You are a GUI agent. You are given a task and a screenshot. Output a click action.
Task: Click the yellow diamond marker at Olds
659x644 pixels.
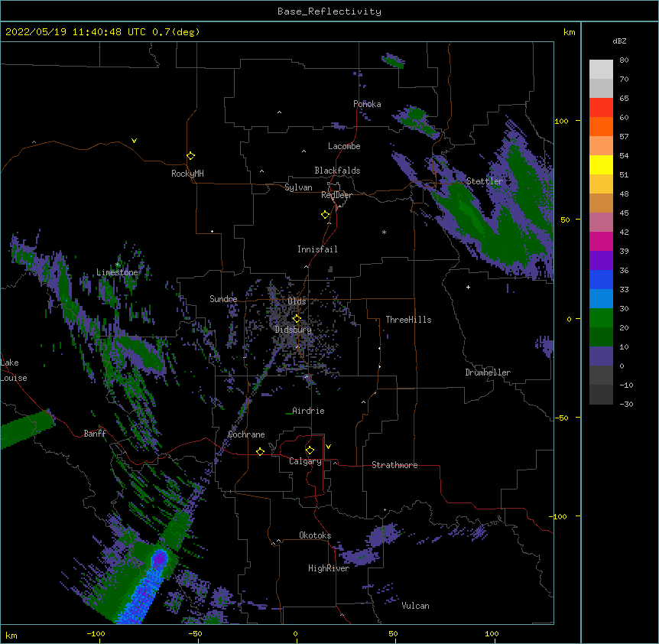(297, 318)
